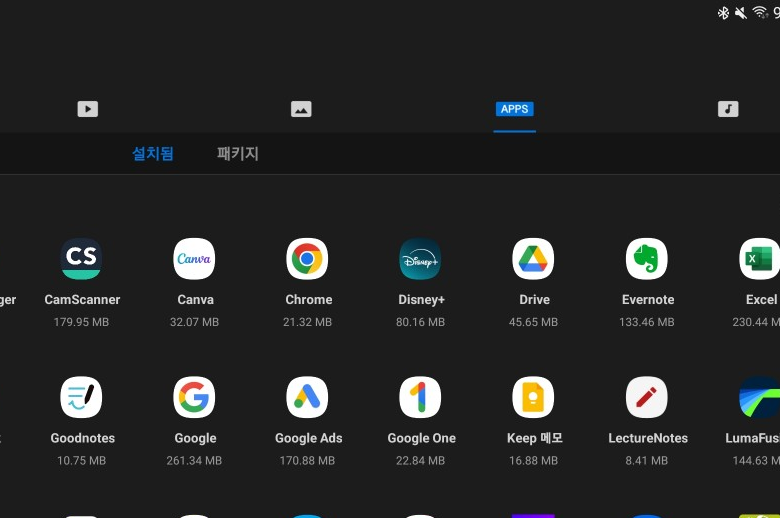Open the music category tab
This screenshot has width=780, height=518.
pyautogui.click(x=728, y=109)
